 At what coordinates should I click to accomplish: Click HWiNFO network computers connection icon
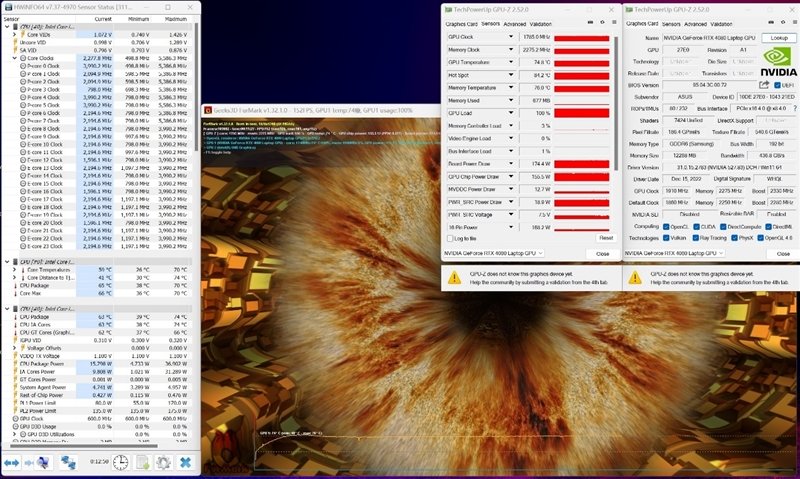point(68,463)
